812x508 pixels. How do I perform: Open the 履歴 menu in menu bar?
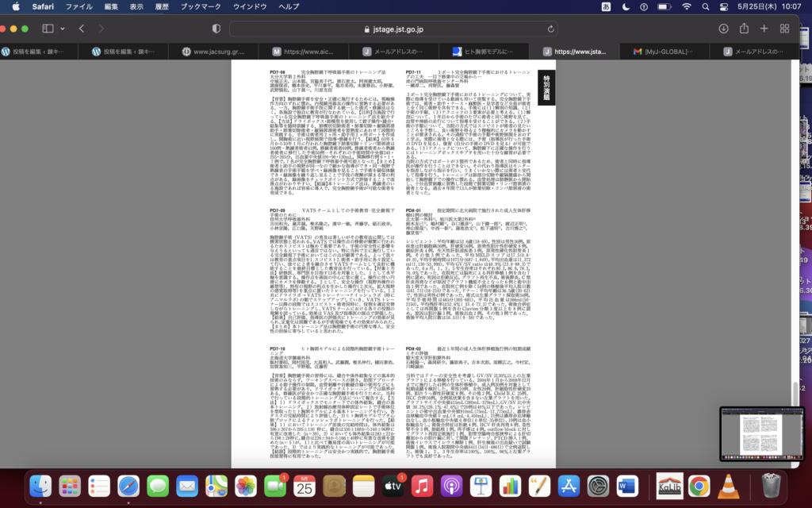pos(163,6)
